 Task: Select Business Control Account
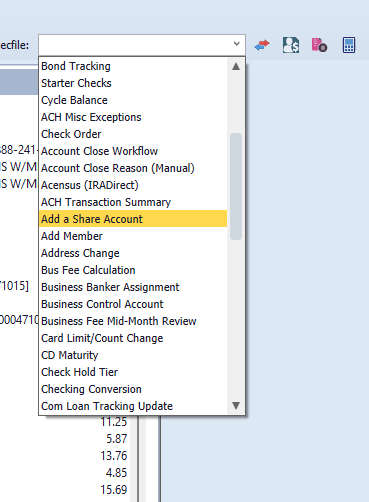(x=133, y=304)
